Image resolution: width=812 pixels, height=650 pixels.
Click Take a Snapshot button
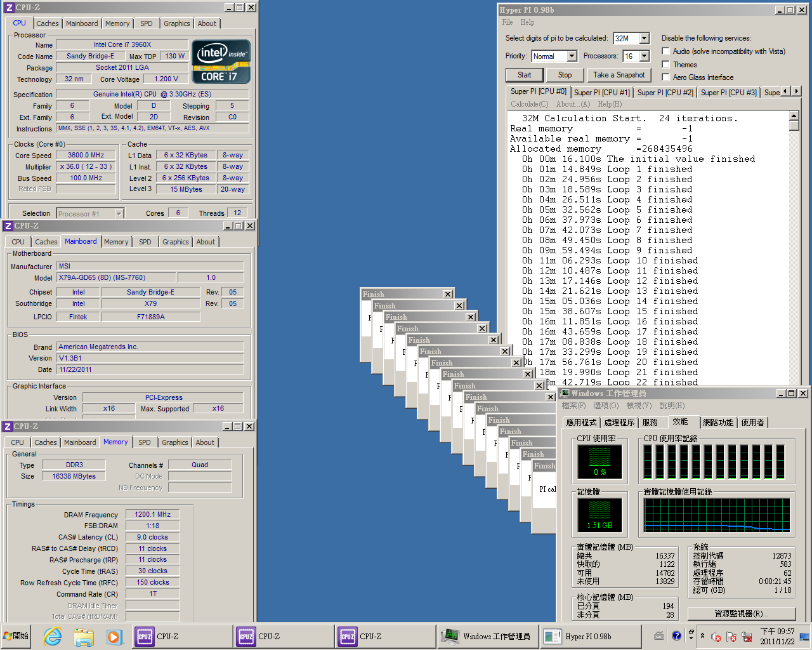click(619, 75)
